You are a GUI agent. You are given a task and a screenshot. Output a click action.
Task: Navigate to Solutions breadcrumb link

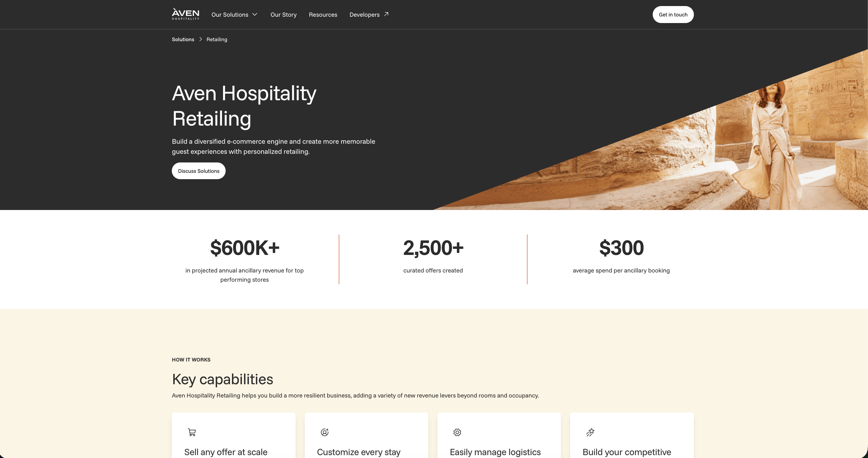coord(183,39)
